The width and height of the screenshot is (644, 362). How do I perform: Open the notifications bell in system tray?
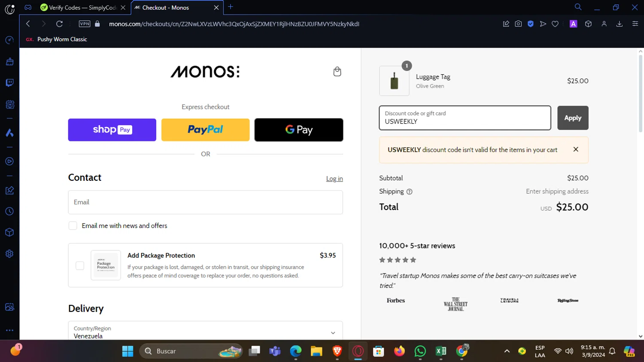click(x=612, y=351)
